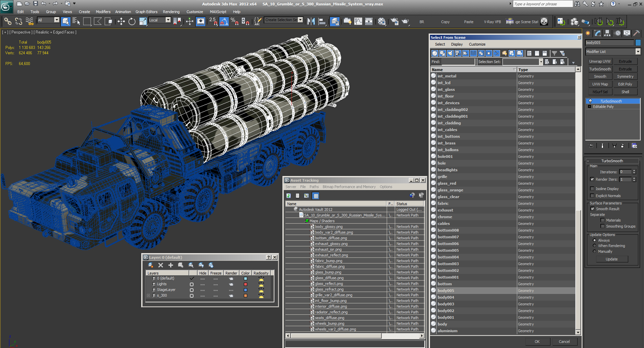Enable the Isoline Display checkbox
The height and width of the screenshot is (348, 644).
point(592,189)
